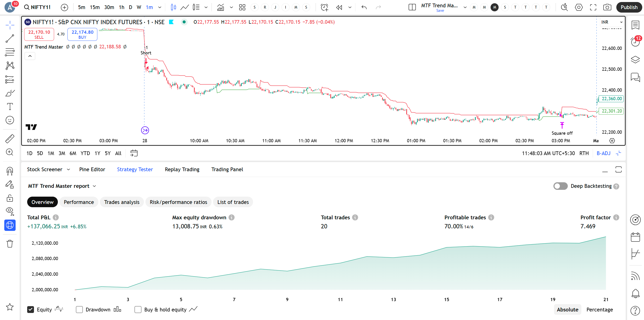Open the emoji icons tool
This screenshot has width=644, height=320.
click(x=10, y=120)
